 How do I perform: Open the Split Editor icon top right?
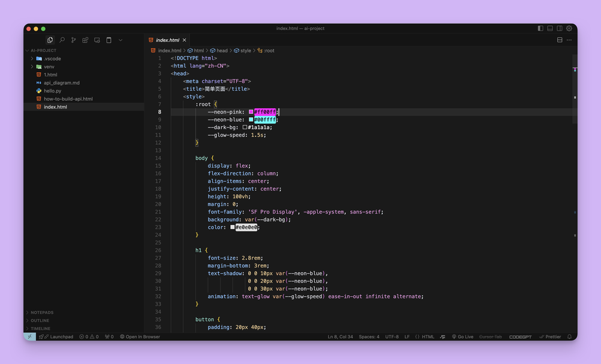560,40
